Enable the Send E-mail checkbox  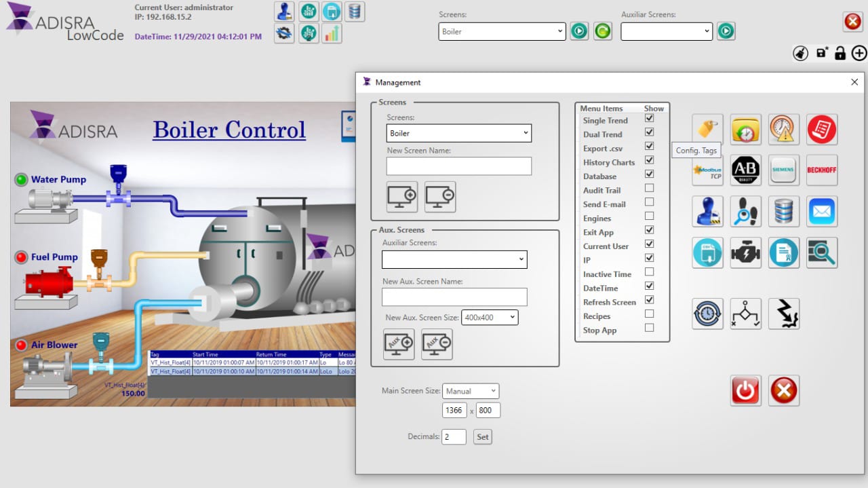click(x=649, y=202)
